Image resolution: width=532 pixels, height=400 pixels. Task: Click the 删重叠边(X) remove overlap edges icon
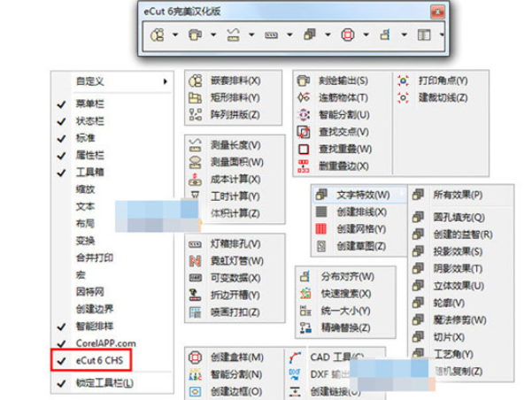pos(304,166)
